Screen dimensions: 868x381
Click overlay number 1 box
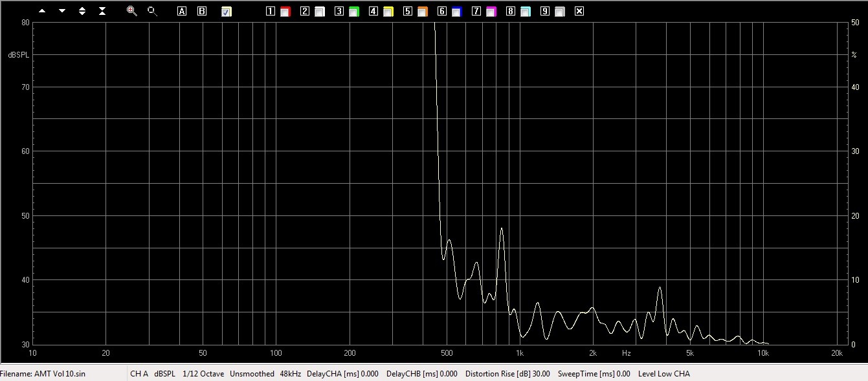coord(271,11)
